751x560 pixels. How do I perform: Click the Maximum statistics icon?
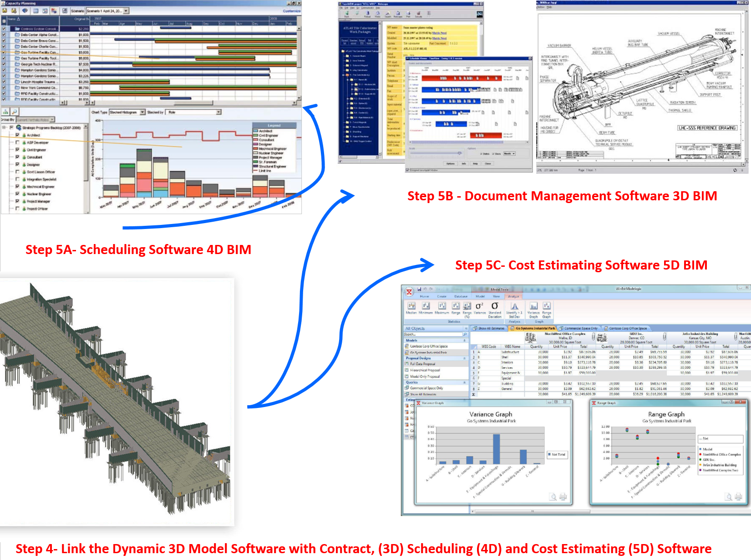click(442, 306)
